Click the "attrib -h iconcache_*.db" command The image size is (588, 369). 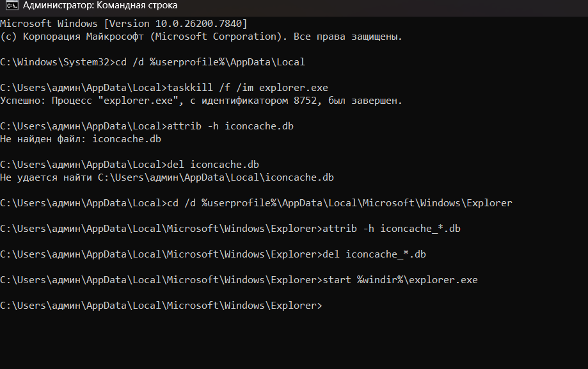point(392,229)
